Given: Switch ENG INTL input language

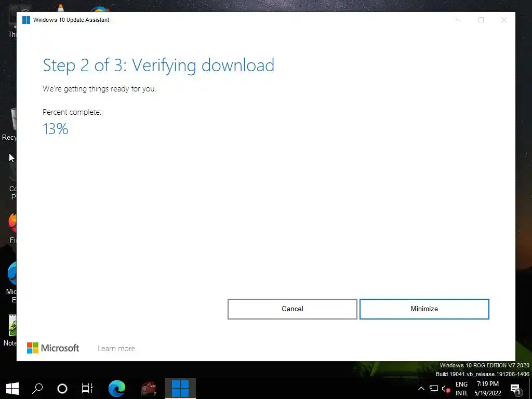Looking at the screenshot, I should point(461,389).
